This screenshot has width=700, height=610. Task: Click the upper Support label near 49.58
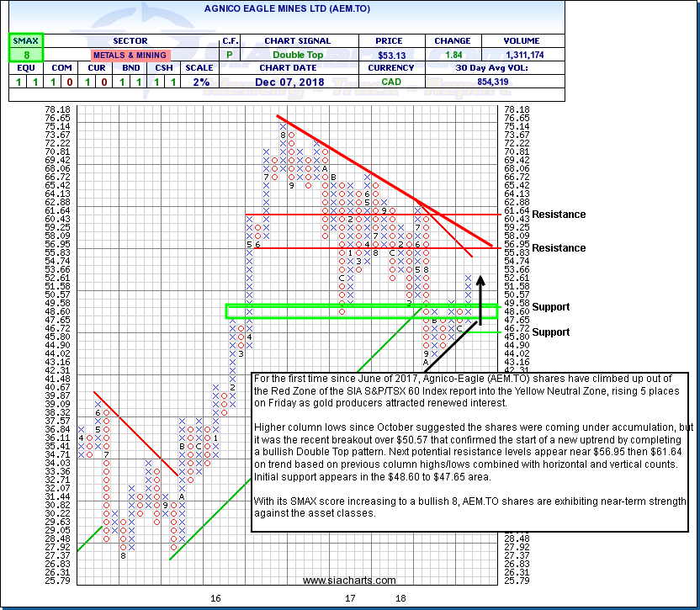[551, 307]
